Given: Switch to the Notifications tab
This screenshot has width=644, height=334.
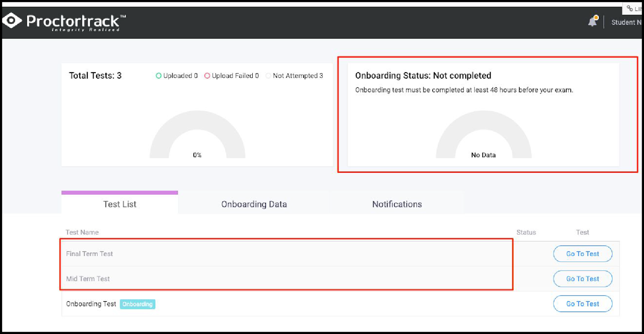Looking at the screenshot, I should (x=397, y=204).
